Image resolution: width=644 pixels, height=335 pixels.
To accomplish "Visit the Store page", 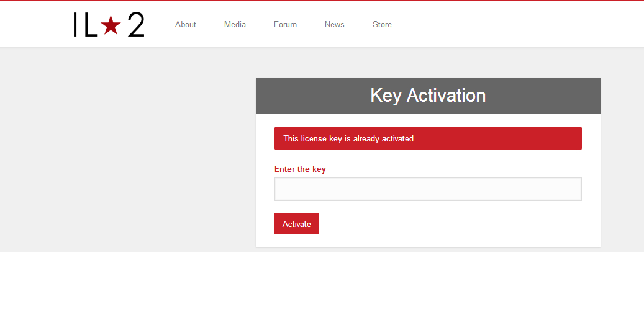I will tap(382, 25).
